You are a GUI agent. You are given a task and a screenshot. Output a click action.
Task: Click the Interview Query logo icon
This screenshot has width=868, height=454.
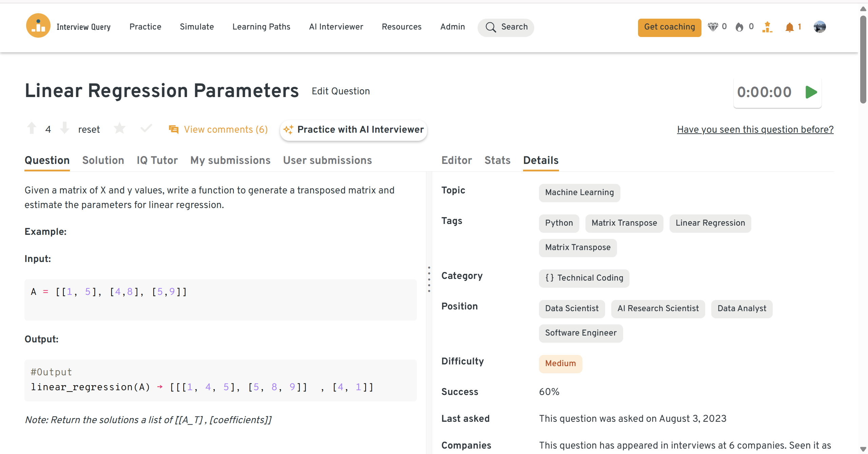pyautogui.click(x=38, y=26)
